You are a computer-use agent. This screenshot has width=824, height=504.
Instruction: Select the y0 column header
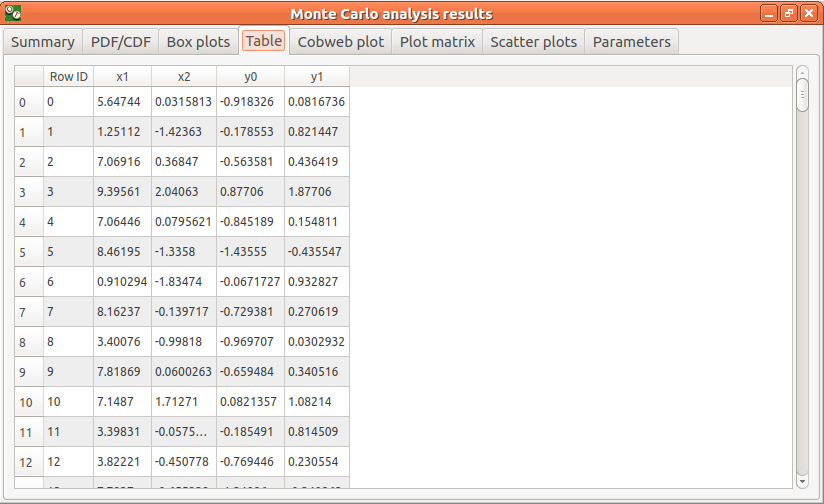pos(250,76)
